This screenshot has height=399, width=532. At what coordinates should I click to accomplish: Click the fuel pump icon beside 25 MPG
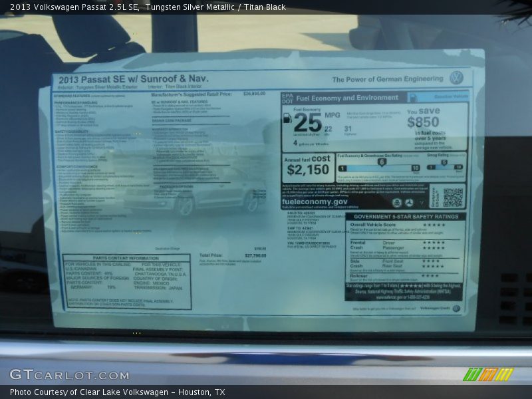click(x=287, y=118)
